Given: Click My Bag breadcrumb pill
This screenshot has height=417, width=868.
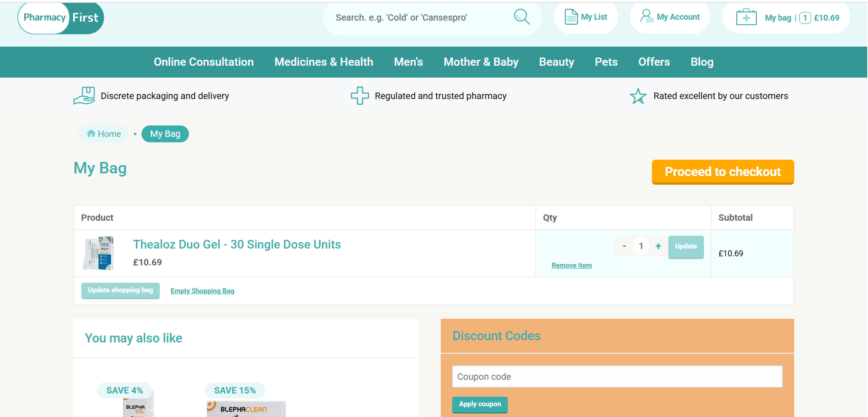Looking at the screenshot, I should pos(165,134).
